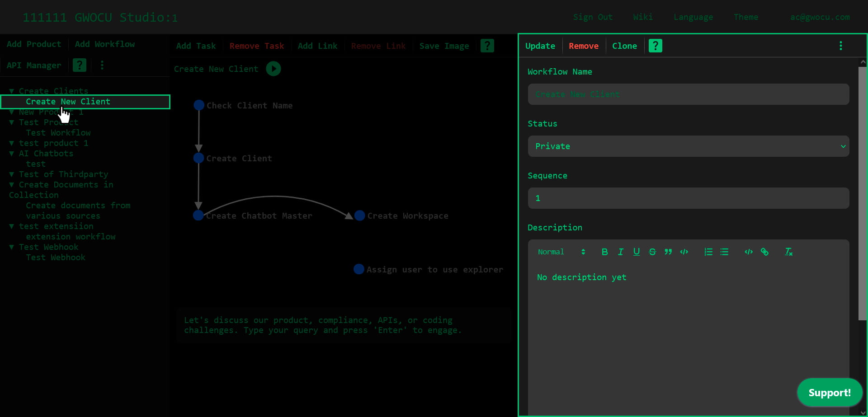Collapse the New Product 1 tree node

point(12,112)
